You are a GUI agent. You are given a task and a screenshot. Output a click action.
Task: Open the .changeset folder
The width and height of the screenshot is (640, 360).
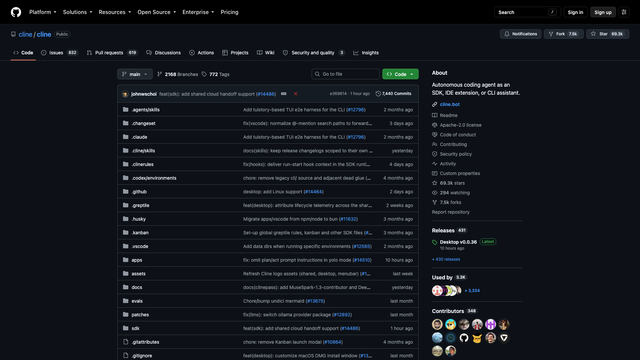pos(143,123)
